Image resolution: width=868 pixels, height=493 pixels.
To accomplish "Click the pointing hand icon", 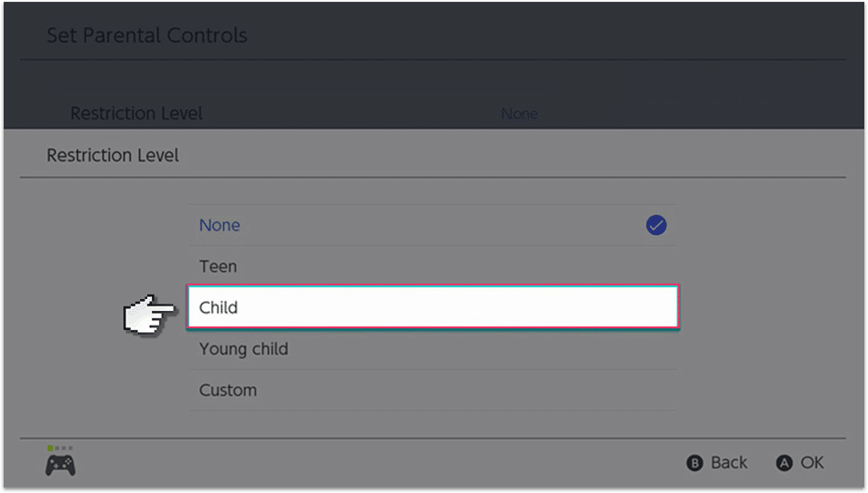I will (x=150, y=315).
